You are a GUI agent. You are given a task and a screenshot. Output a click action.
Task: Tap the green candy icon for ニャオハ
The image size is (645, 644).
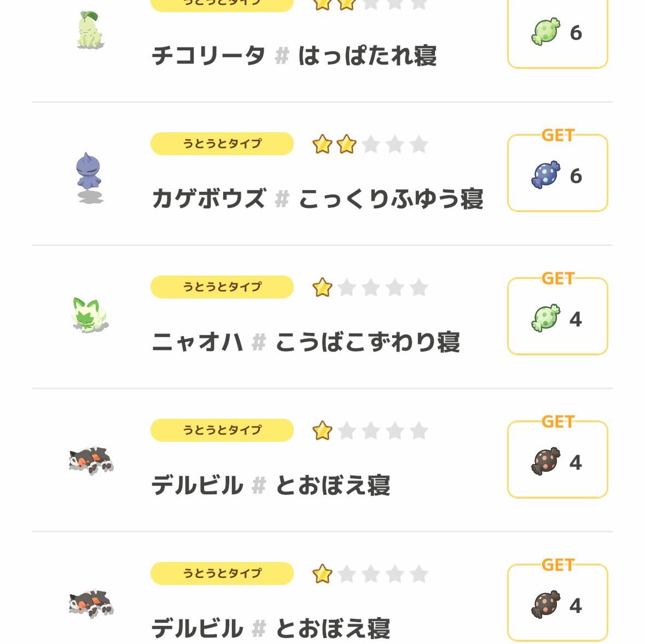(x=545, y=318)
